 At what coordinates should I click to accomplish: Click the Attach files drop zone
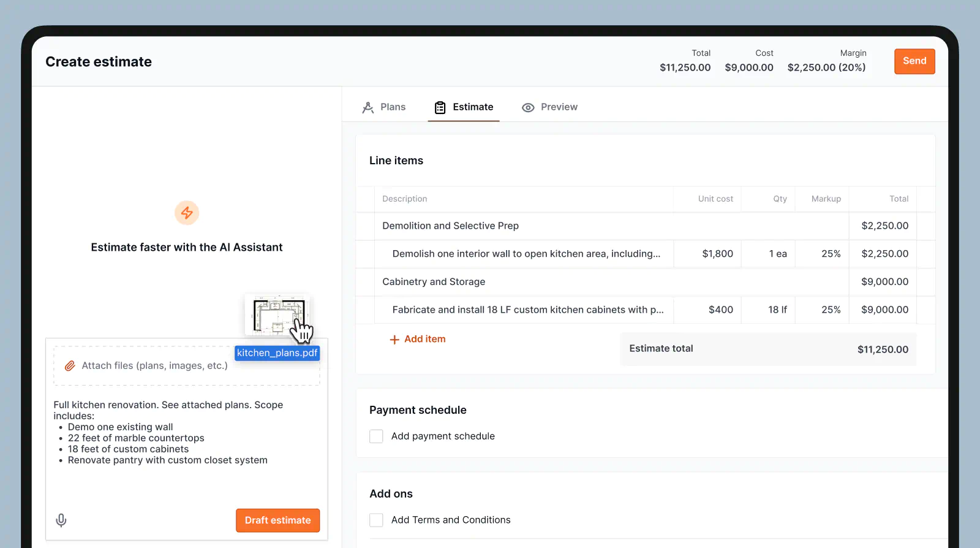click(186, 366)
